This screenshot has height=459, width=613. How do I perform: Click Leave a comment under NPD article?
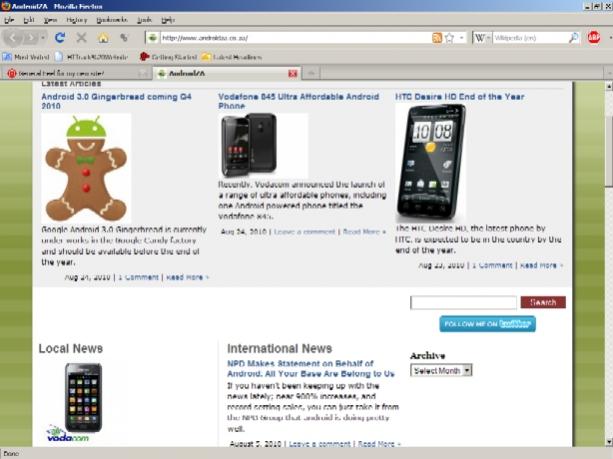click(x=319, y=444)
